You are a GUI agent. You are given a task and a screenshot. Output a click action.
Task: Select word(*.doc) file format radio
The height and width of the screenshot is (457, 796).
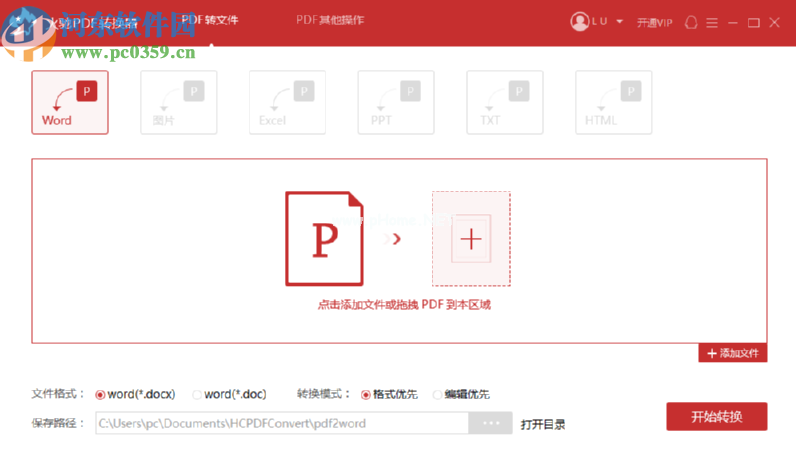pyautogui.click(x=197, y=394)
